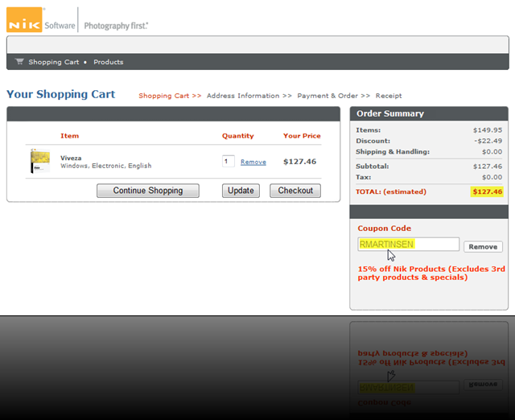Click the Item column header
This screenshot has height=420, width=515.
coord(70,136)
